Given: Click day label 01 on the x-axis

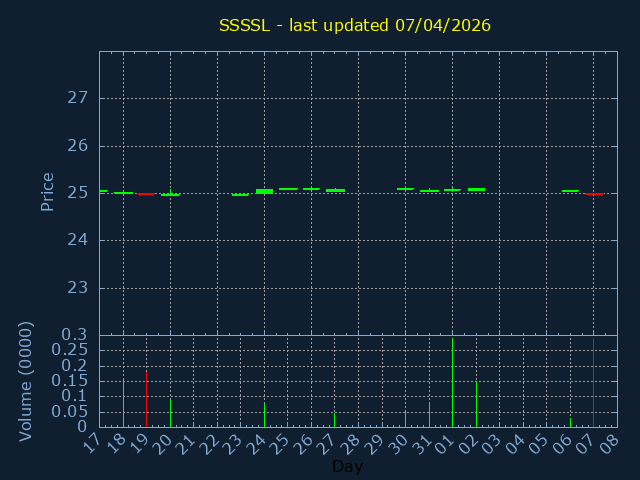Looking at the screenshot, I should click(445, 444).
